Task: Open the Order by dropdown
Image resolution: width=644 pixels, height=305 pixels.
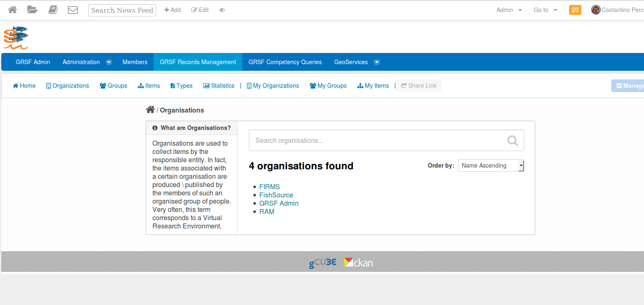Action: (x=491, y=166)
